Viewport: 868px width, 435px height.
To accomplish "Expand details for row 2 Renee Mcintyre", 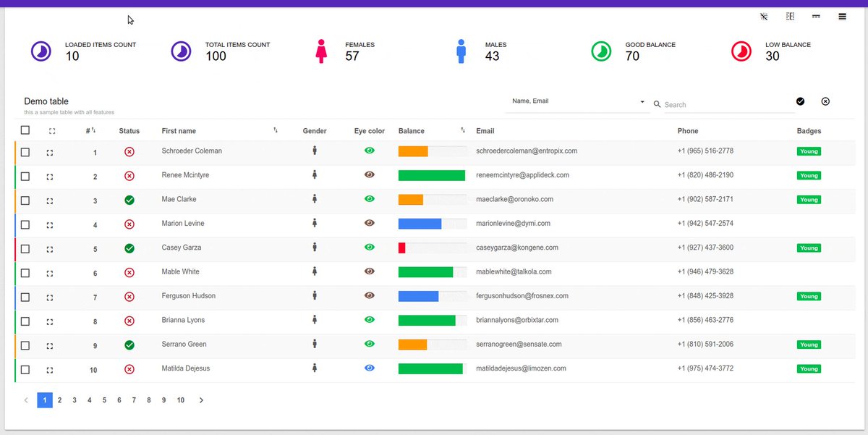I will point(50,177).
